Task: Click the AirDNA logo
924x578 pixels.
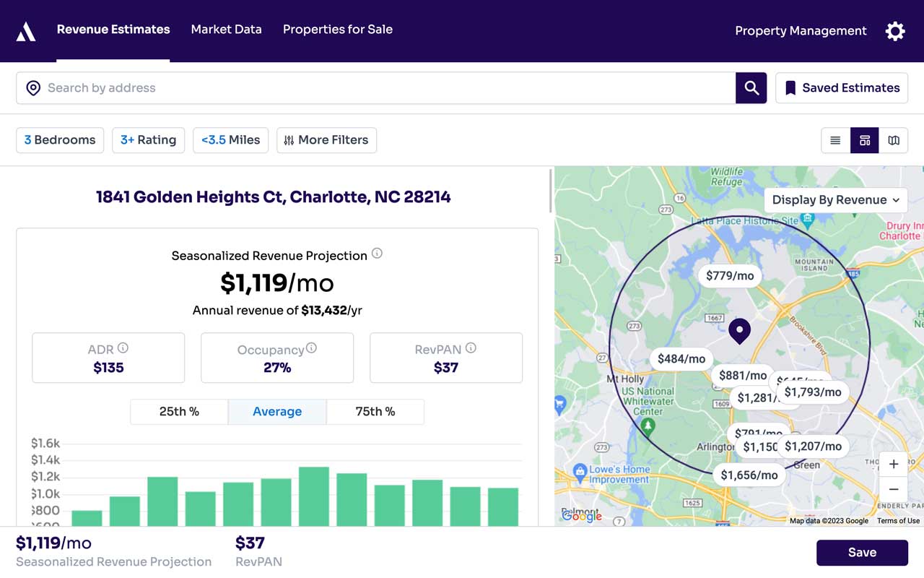Action: (25, 30)
